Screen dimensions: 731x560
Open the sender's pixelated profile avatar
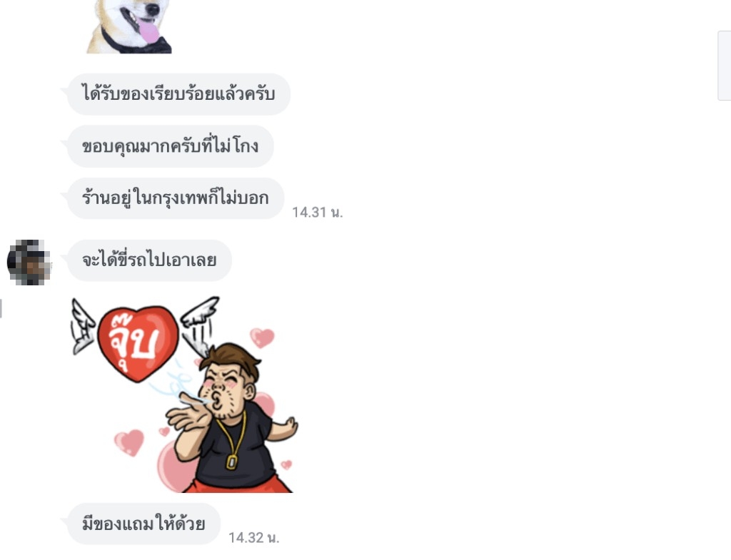29,262
